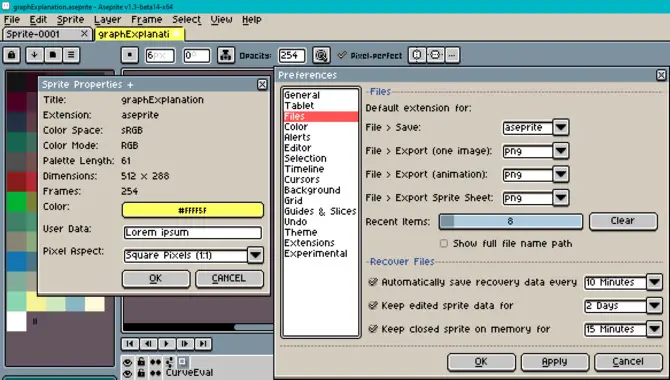The width and height of the screenshot is (670, 380).
Task: Play the animation with play button
Action: click(x=166, y=344)
